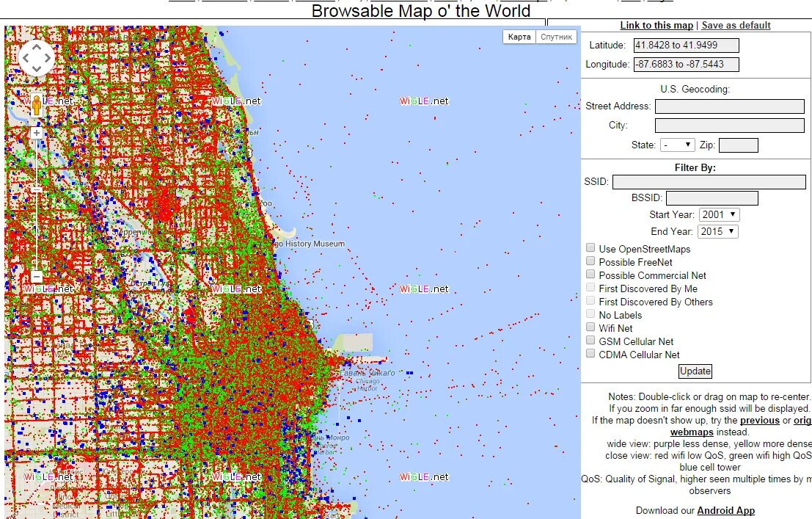Focus the City input field
Image resolution: width=812 pixels, height=519 pixels.
pyautogui.click(x=729, y=126)
